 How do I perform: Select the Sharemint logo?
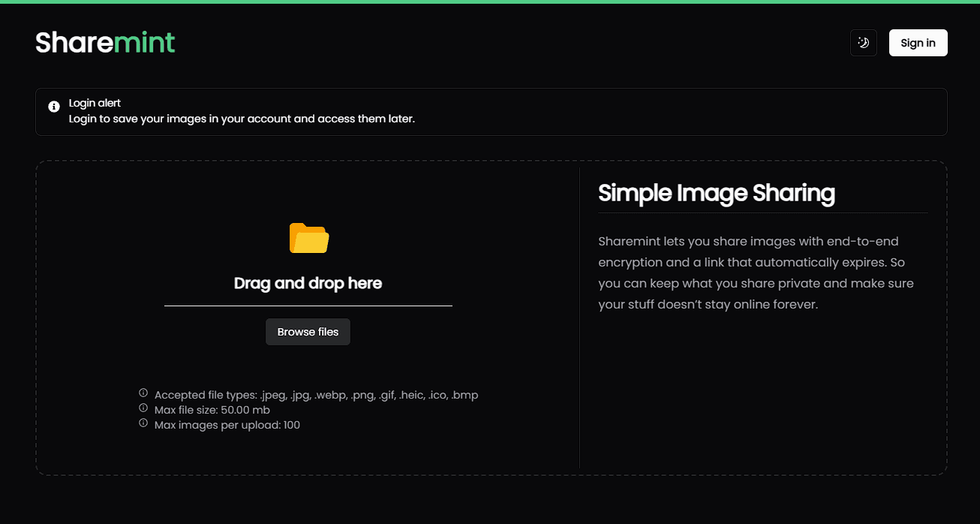click(x=105, y=42)
